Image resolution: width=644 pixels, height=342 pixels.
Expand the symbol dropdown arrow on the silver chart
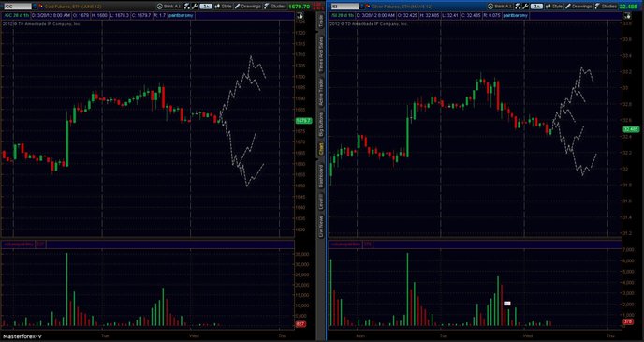click(x=361, y=7)
